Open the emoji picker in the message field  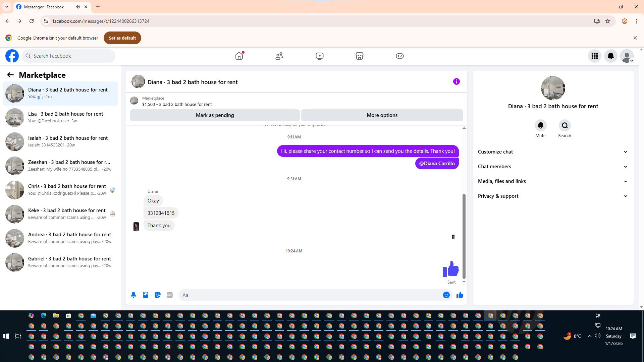446,295
